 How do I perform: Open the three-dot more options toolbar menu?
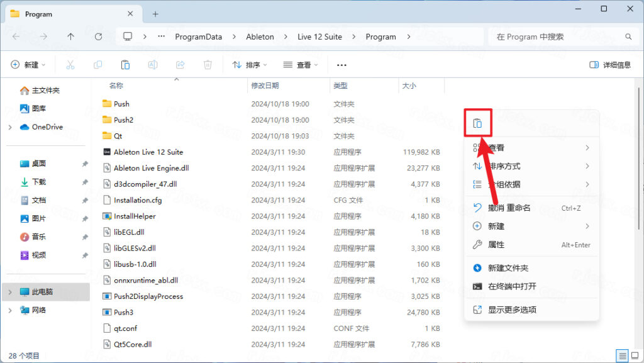(x=341, y=65)
